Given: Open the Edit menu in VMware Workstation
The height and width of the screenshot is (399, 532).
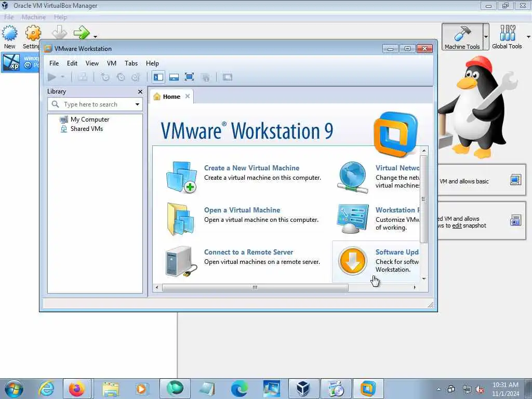Looking at the screenshot, I should [72, 63].
